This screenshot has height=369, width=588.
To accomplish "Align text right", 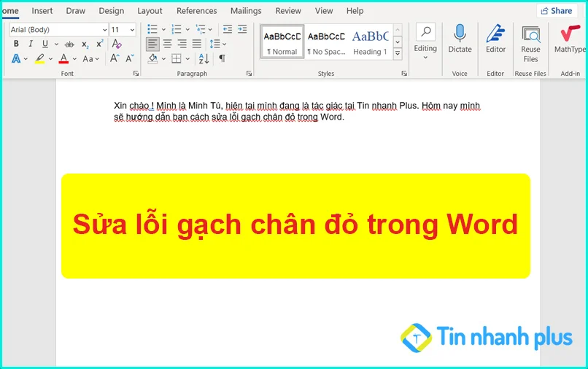I will 182,44.
